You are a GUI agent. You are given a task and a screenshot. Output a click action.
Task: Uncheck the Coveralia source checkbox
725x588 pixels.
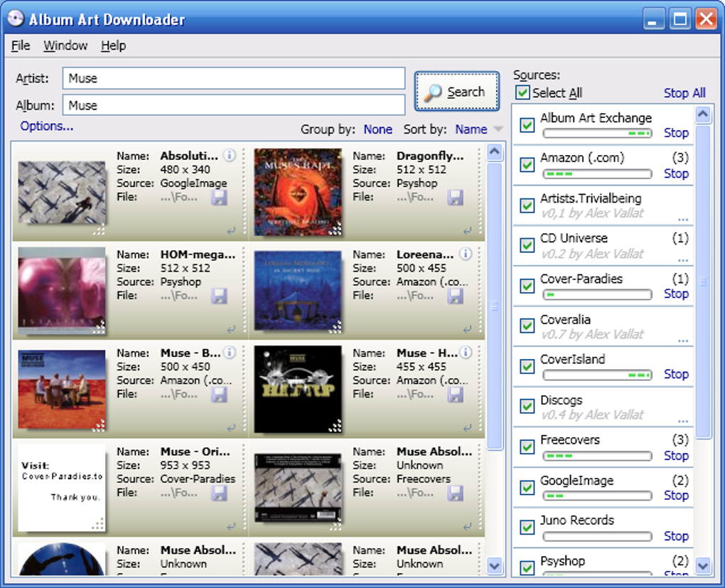pos(527,326)
